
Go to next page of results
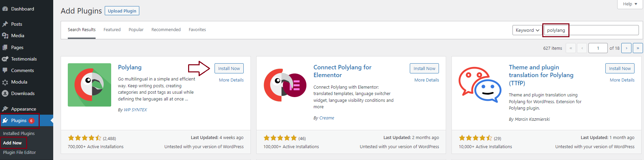[x=626, y=48]
